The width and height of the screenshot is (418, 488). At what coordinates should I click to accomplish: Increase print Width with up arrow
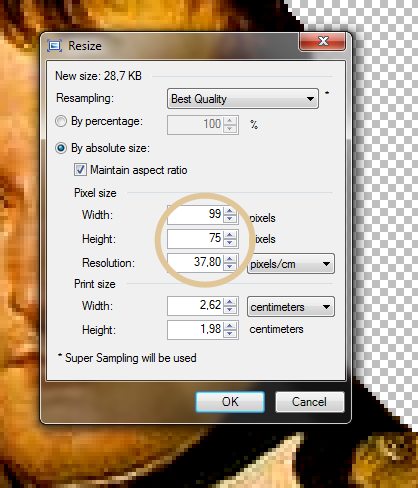[x=230, y=302]
